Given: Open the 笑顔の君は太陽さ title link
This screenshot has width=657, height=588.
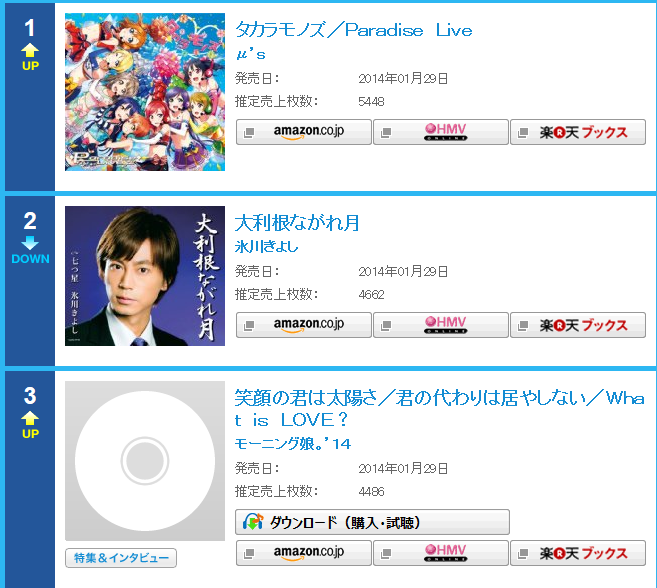Looking at the screenshot, I should [x=439, y=409].
